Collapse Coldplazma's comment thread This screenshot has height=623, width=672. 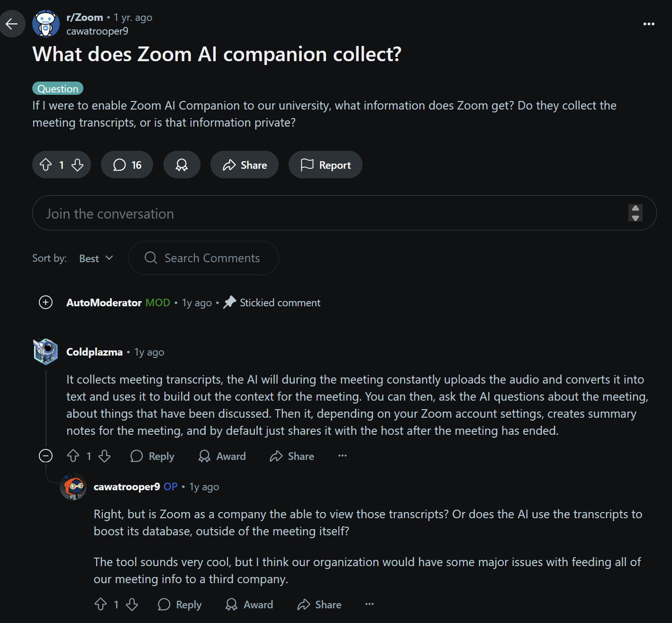tap(46, 456)
